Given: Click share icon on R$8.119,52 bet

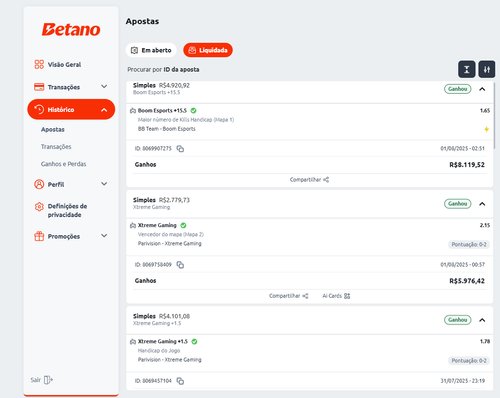Looking at the screenshot, I should click(326, 180).
